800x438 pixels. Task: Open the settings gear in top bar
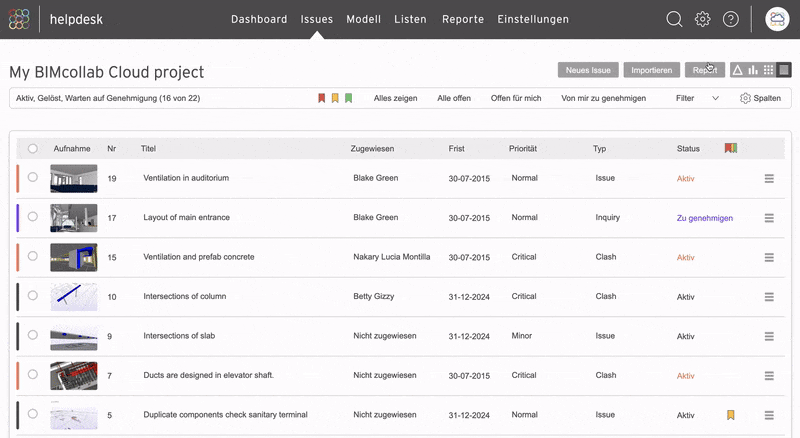tap(703, 19)
